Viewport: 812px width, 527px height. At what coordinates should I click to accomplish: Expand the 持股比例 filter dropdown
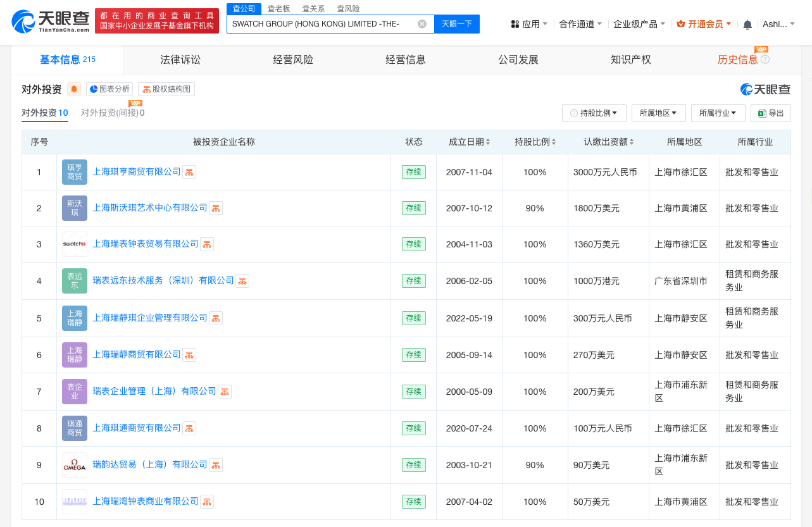[x=594, y=113]
